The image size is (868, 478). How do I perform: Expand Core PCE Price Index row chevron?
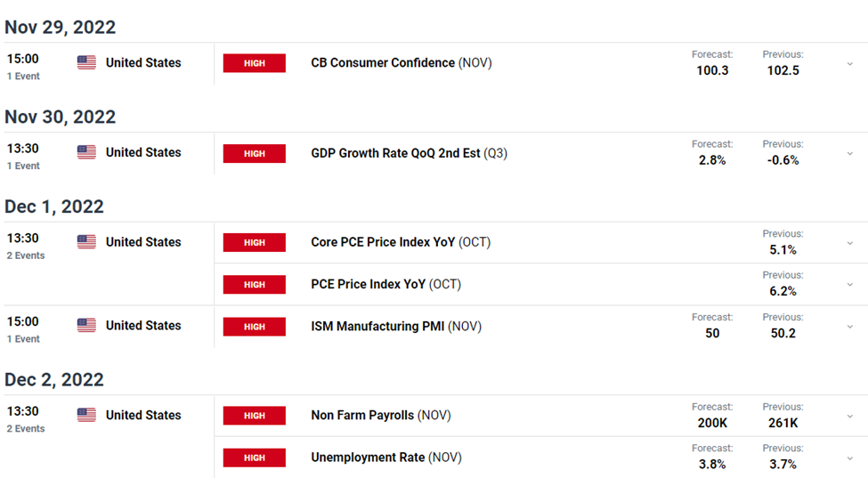tap(849, 243)
